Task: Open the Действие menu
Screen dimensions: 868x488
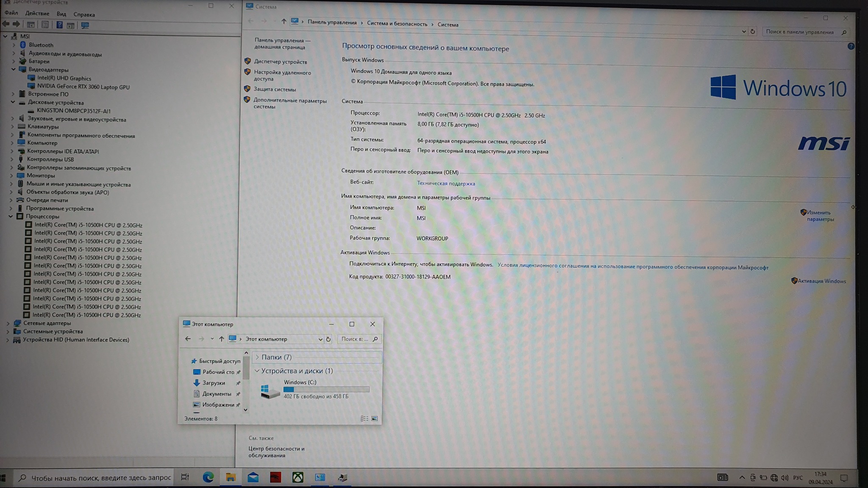Action: [x=37, y=14]
